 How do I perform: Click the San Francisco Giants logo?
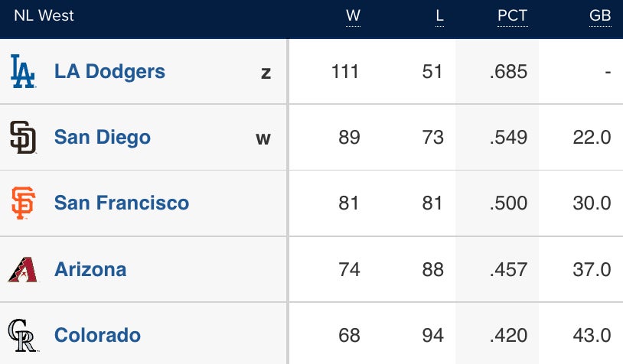pyautogui.click(x=23, y=203)
